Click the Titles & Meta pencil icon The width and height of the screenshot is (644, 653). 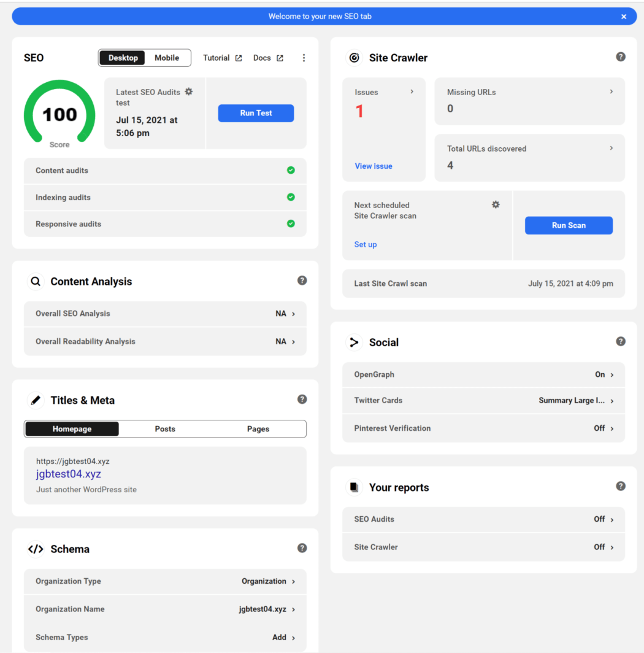(35, 399)
